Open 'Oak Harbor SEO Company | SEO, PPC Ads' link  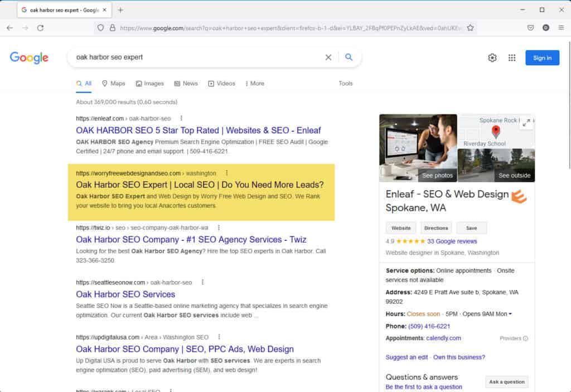click(185, 349)
